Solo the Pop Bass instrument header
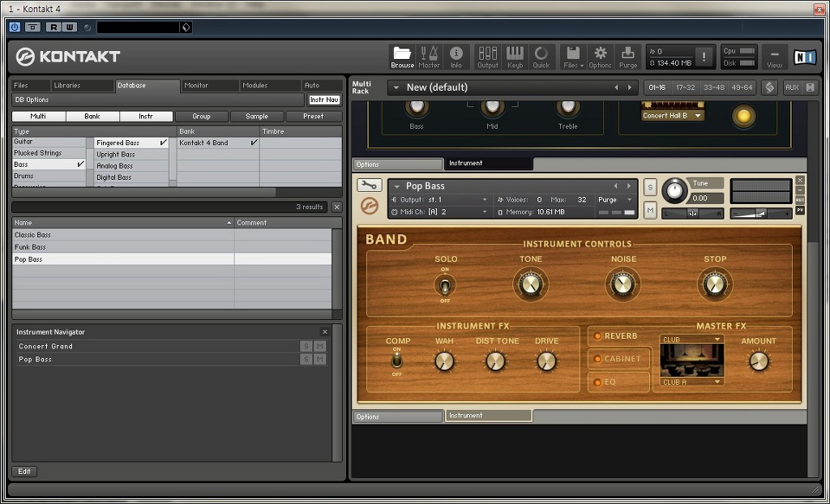Image resolution: width=830 pixels, height=504 pixels. tap(650, 187)
